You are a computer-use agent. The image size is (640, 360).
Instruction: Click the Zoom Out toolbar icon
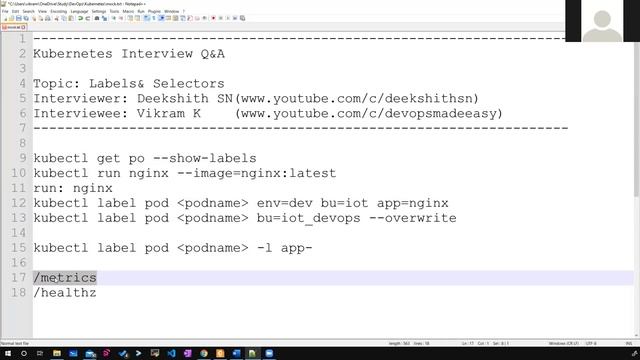click(121, 18)
